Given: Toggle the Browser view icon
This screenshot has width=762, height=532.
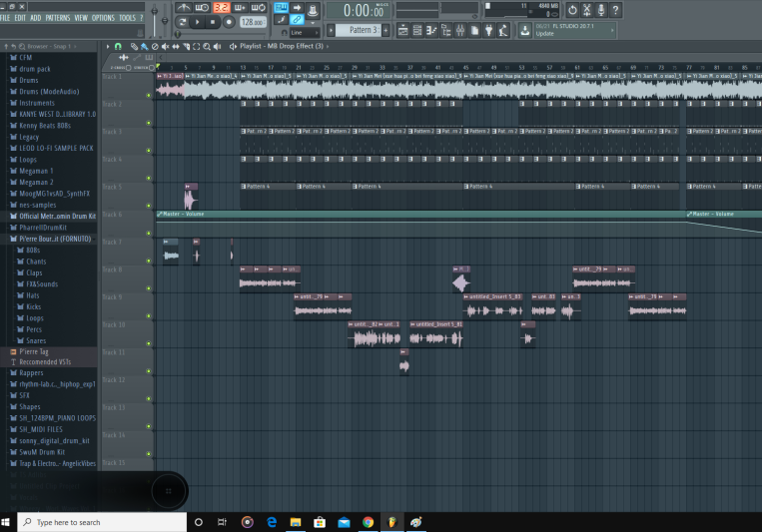Looking at the screenshot, I should (445, 31).
